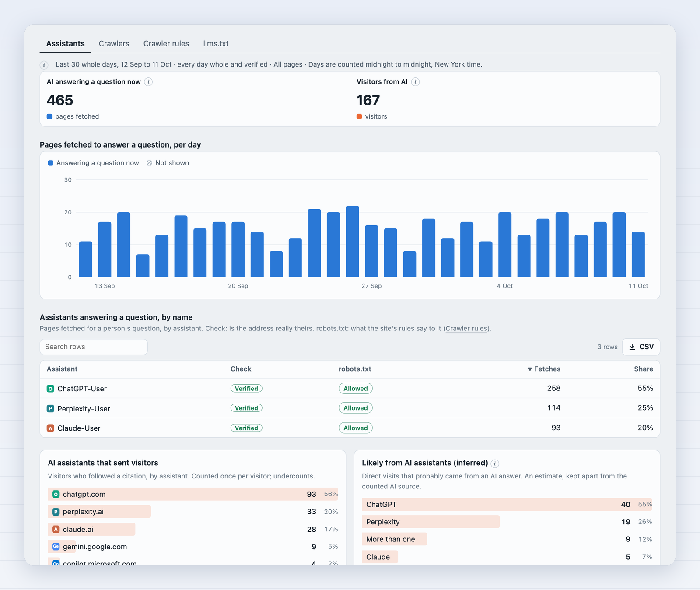The image size is (700, 590).
Task: Click the 'ChatGPT' inferred bar row
Action: click(507, 504)
